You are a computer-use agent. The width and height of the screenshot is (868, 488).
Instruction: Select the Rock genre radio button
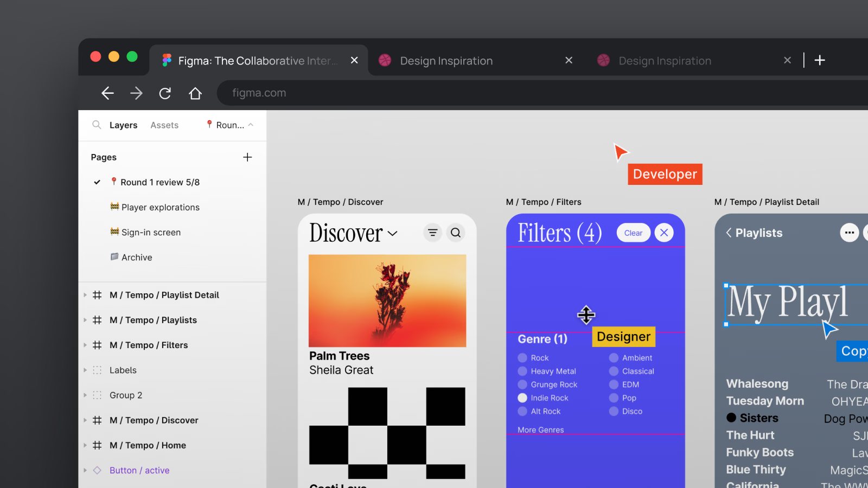click(522, 358)
